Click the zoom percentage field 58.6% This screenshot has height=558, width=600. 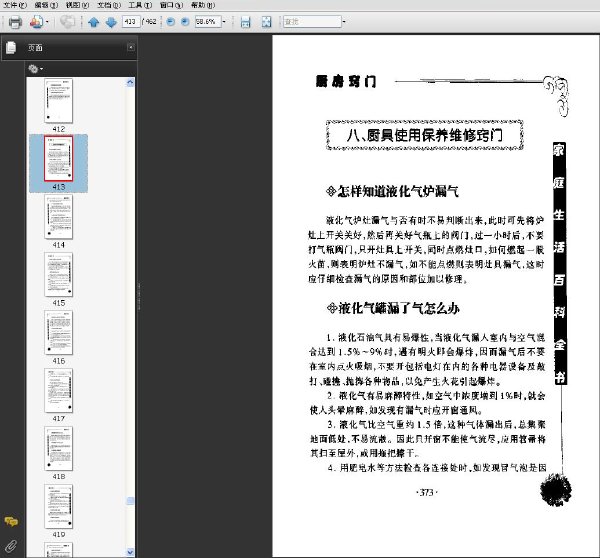[207, 21]
